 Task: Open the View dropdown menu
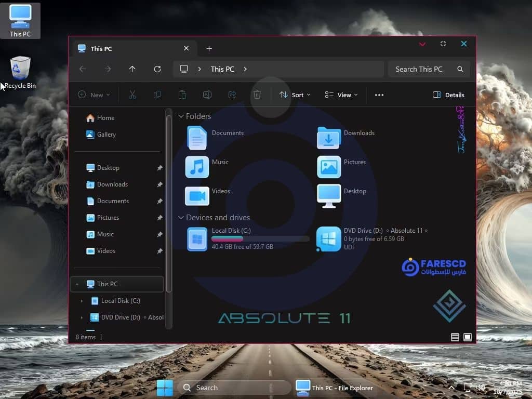[x=341, y=95]
